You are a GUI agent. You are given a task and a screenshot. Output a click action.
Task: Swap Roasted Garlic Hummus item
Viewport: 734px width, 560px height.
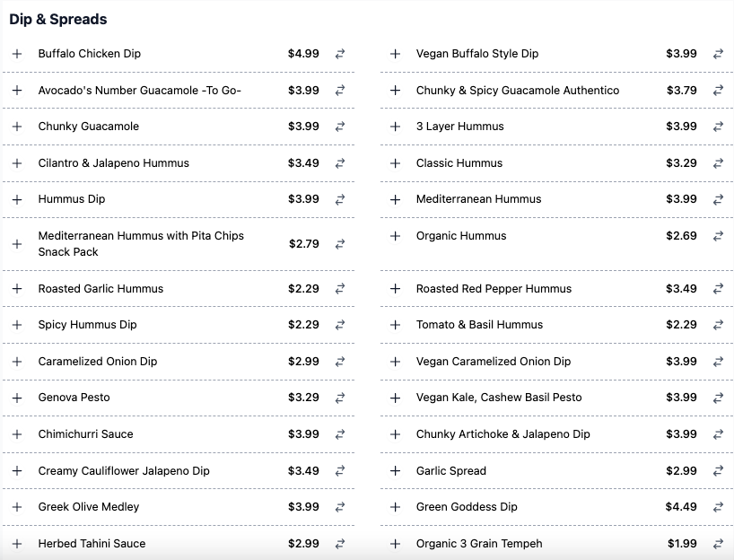pyautogui.click(x=340, y=288)
